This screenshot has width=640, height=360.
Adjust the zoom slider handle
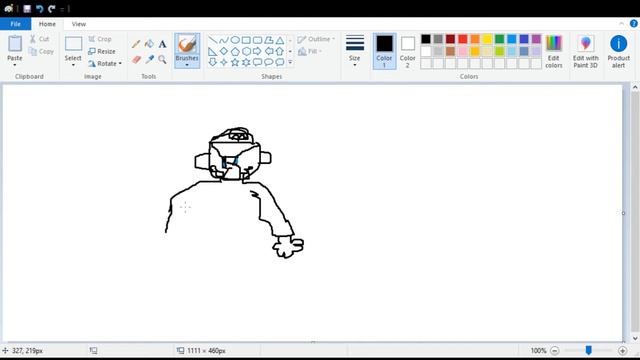pos(588,350)
